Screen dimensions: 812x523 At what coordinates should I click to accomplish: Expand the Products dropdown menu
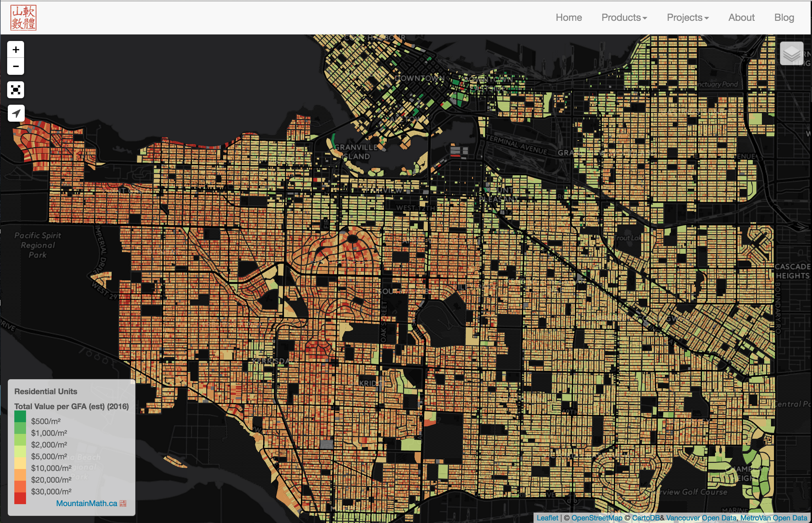(x=624, y=18)
